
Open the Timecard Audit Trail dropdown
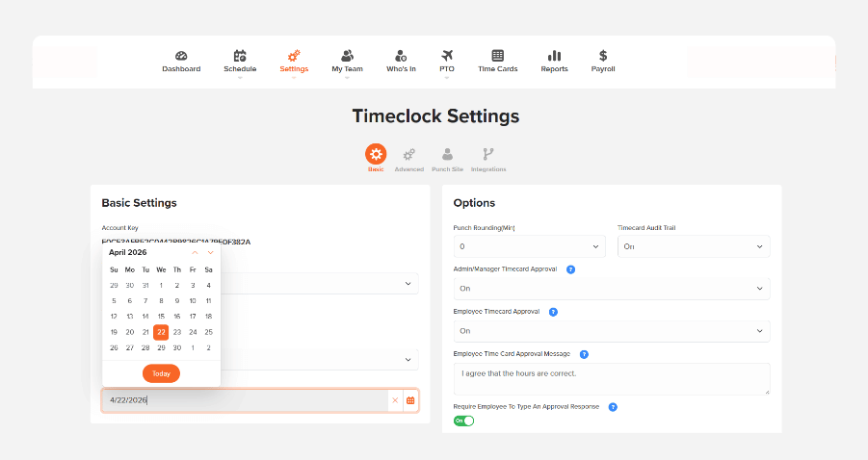coord(694,246)
